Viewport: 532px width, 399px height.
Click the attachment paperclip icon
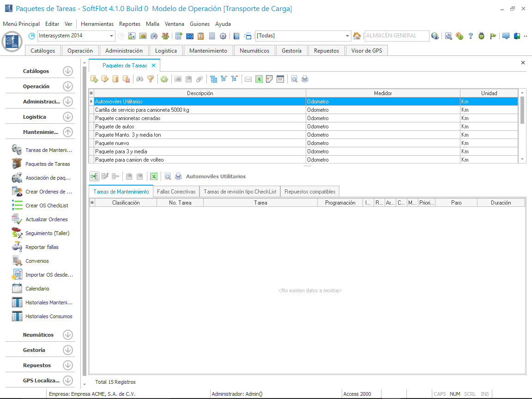(199, 79)
